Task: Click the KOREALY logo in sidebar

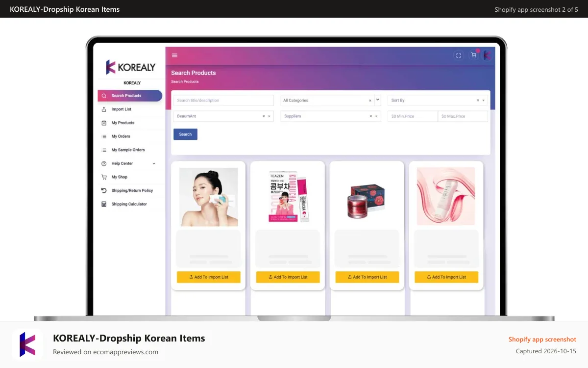Action: pyautogui.click(x=131, y=67)
